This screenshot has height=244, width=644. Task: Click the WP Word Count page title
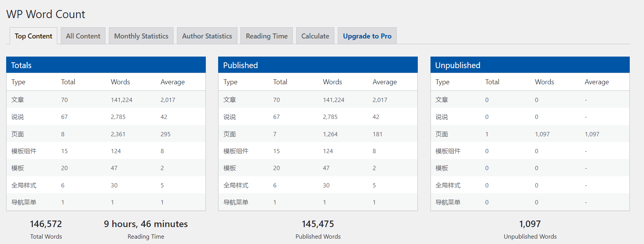pyautogui.click(x=46, y=14)
